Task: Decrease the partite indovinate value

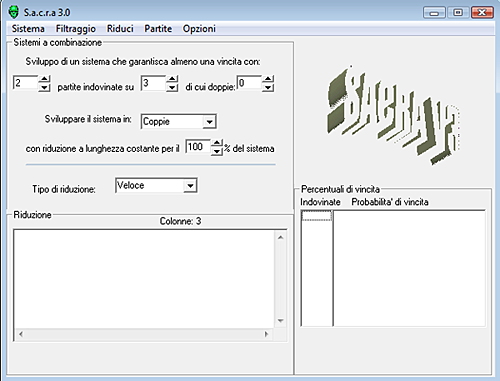Action: [44, 88]
